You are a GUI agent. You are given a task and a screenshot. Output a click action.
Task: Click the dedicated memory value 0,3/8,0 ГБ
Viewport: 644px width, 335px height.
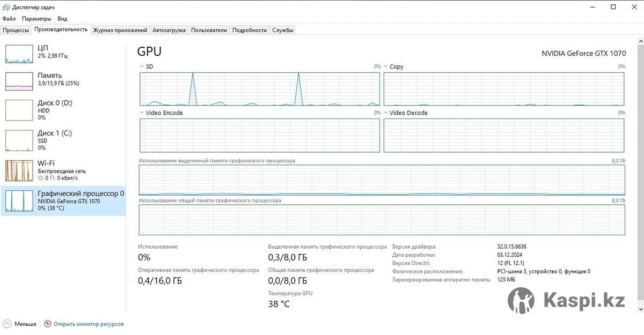click(x=288, y=257)
